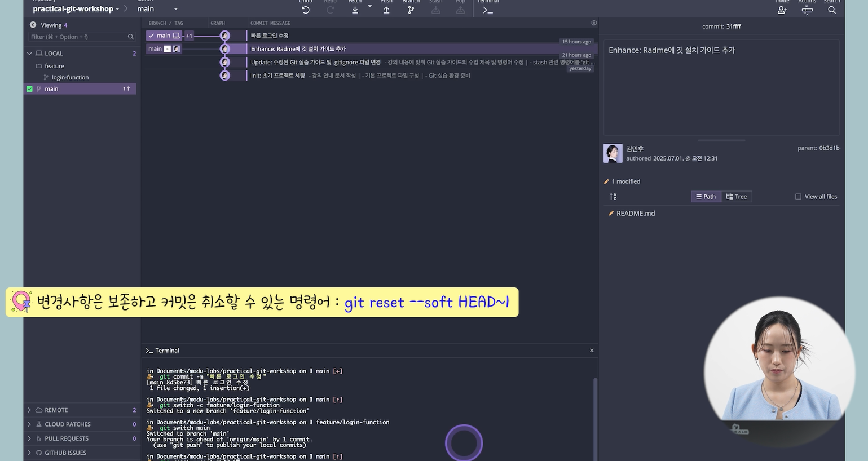Click the Filter input field
Viewport: 868px width, 461px height.
point(78,37)
